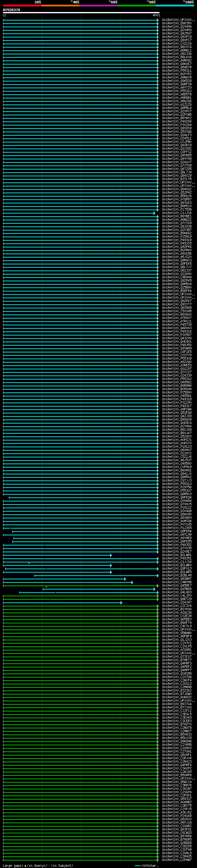Select hit label UniRef100_Q42547

(x=177, y=33)
